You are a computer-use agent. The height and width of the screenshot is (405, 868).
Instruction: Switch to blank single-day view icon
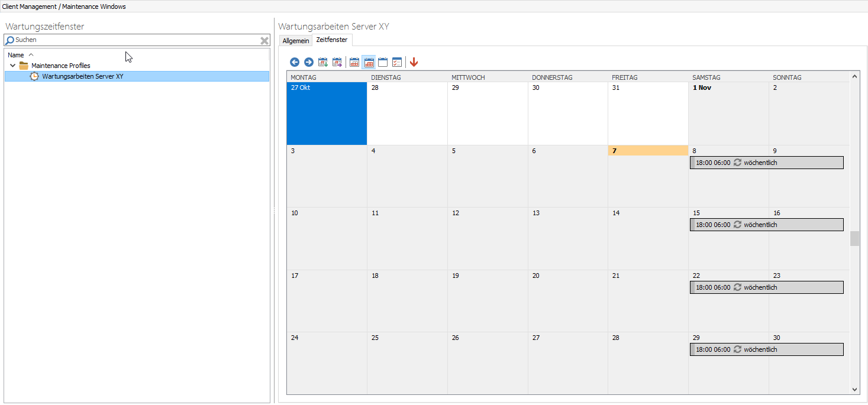pyautogui.click(x=383, y=62)
